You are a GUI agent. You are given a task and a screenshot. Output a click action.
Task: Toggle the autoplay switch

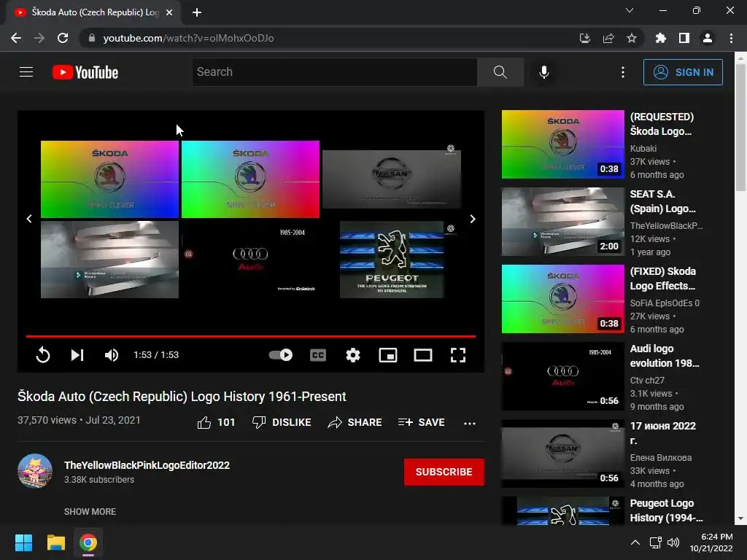[x=281, y=355]
